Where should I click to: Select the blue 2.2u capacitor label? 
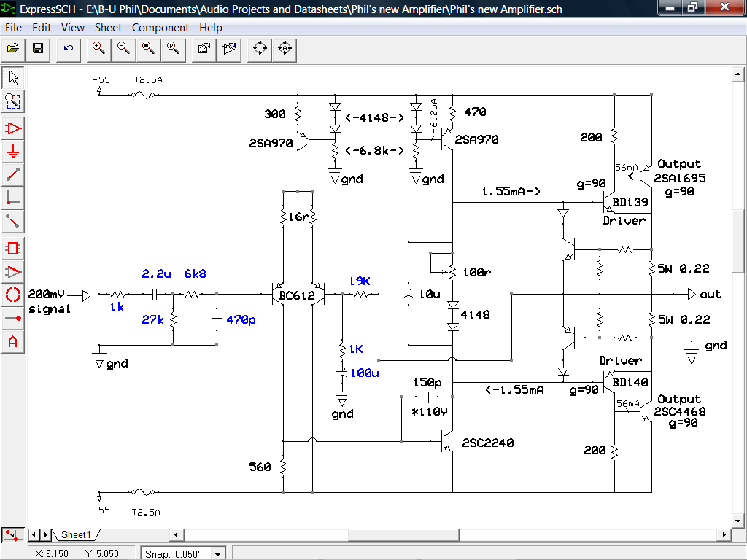(x=156, y=274)
